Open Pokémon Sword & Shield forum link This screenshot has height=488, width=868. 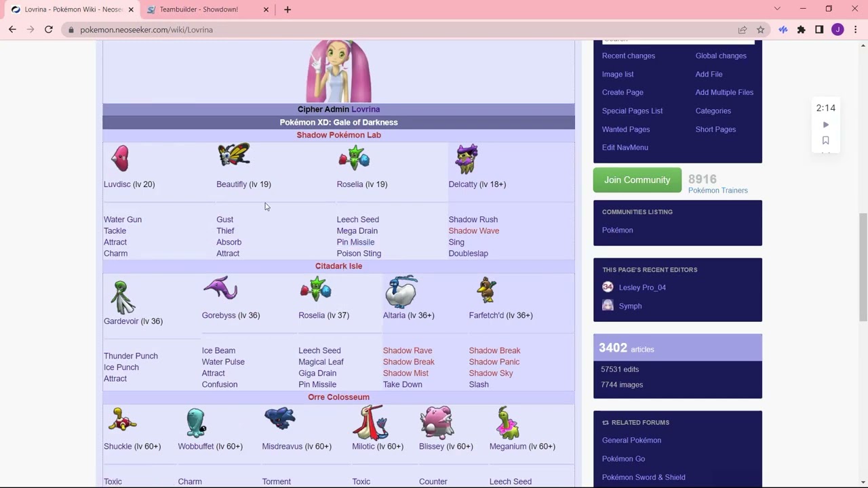644,477
